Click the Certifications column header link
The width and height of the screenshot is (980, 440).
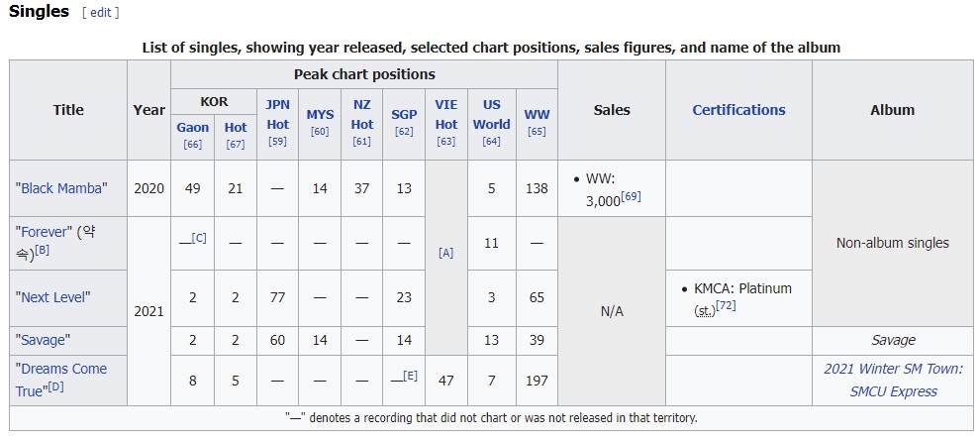click(x=738, y=110)
